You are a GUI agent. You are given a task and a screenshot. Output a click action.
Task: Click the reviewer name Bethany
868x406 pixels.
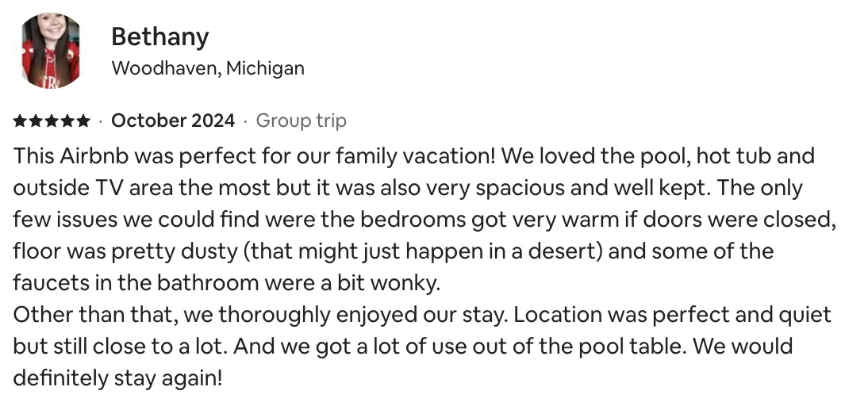point(160,37)
